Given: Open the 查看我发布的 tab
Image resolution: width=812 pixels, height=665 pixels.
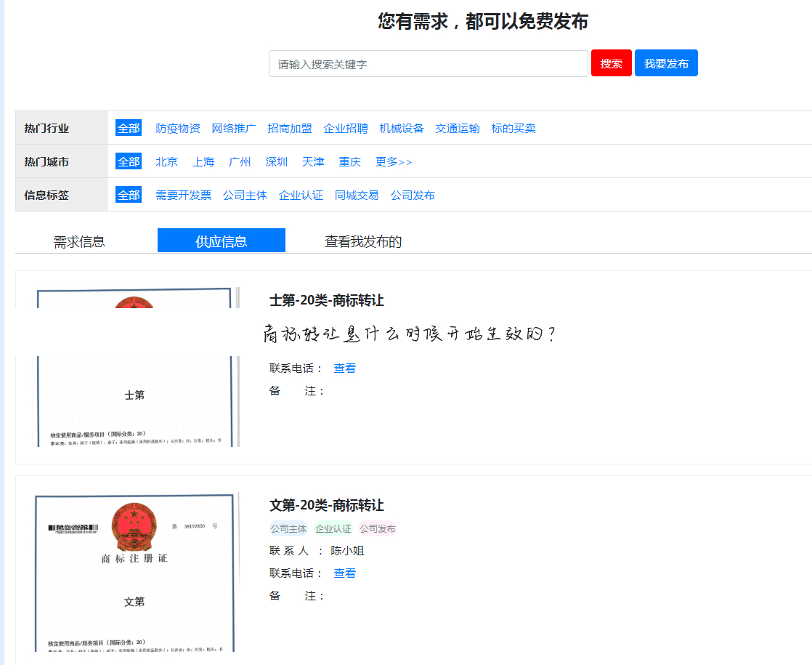Looking at the screenshot, I should tap(363, 241).
